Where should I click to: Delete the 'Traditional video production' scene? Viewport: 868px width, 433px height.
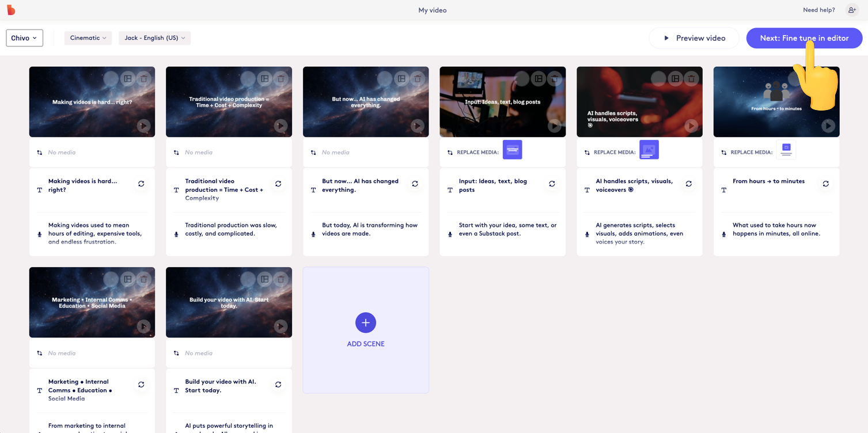pyautogui.click(x=281, y=78)
